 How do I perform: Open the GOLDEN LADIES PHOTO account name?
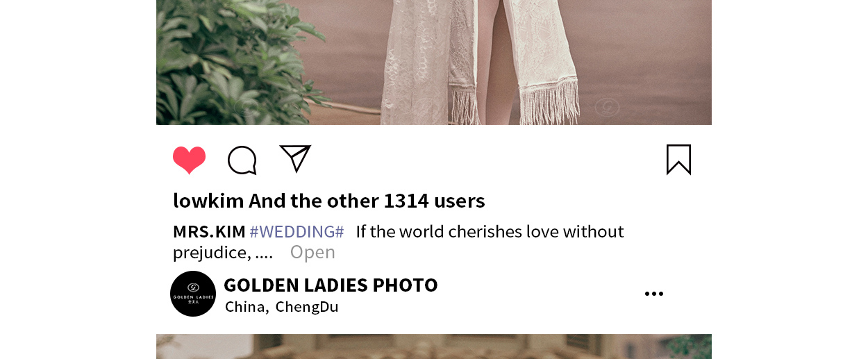point(331,285)
